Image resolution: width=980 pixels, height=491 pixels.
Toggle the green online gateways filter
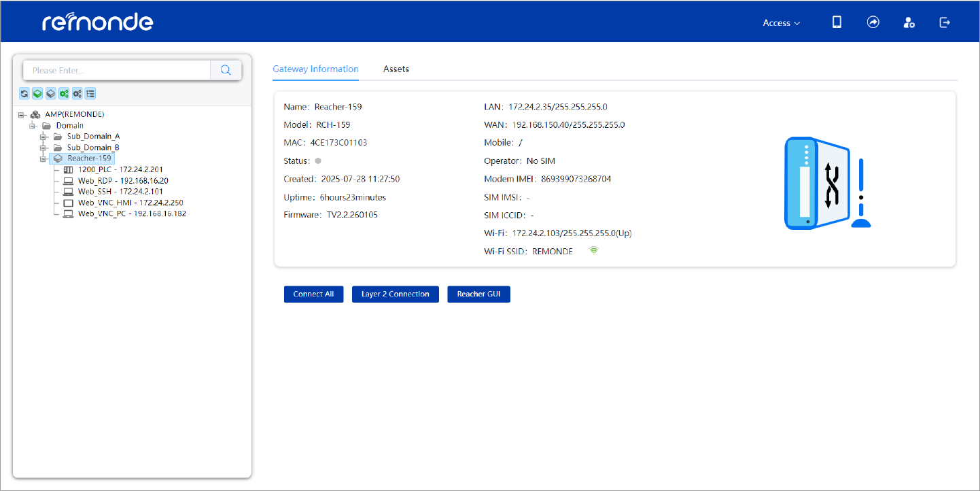click(x=37, y=93)
